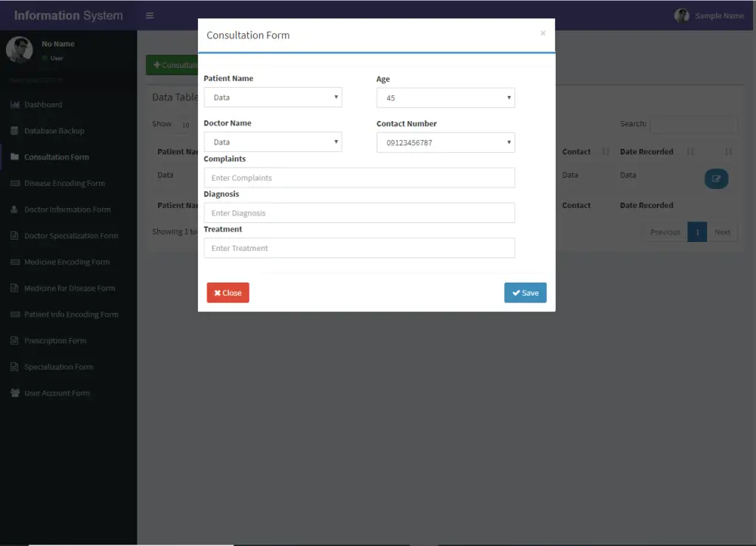Viewport: 756px width, 546px height.
Task: Click the Doctor Information Form icon
Action: (15, 209)
